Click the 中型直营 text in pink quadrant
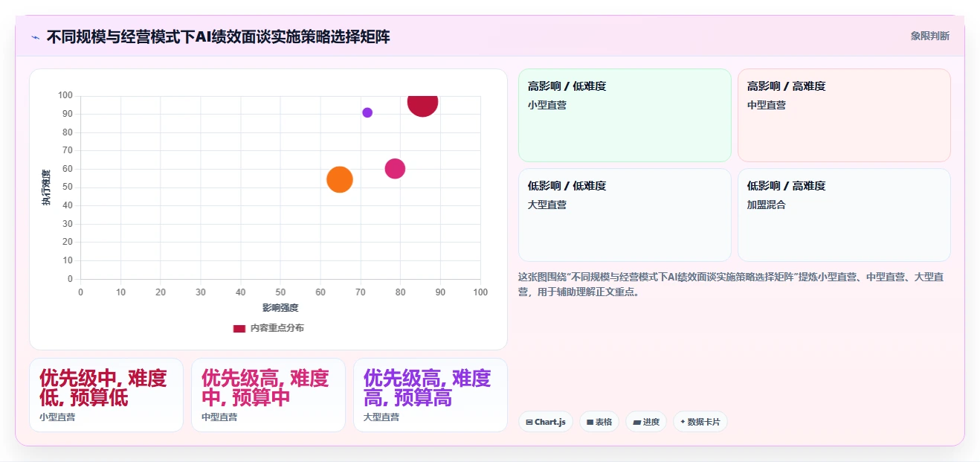The width and height of the screenshot is (980, 462). [767, 105]
